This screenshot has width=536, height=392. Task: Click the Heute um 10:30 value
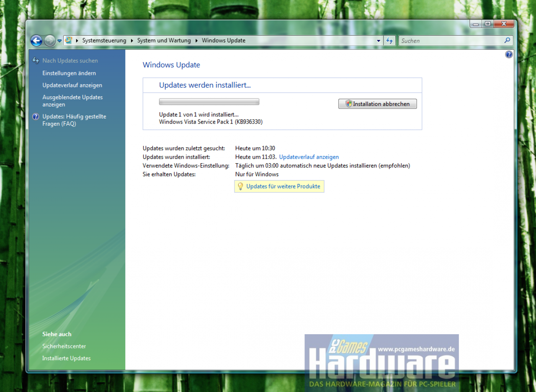pyautogui.click(x=255, y=148)
